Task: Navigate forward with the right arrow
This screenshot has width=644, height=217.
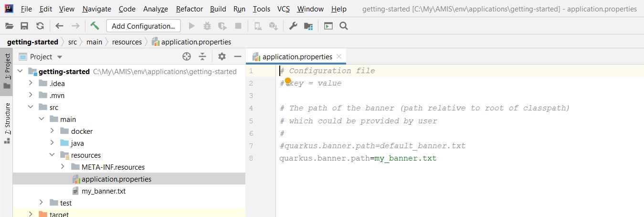Action: [x=75, y=26]
